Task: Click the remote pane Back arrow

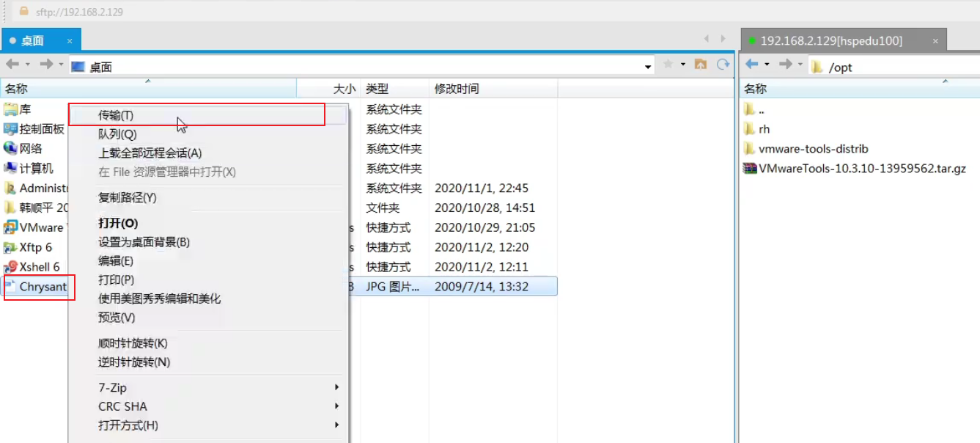Action: pos(751,65)
